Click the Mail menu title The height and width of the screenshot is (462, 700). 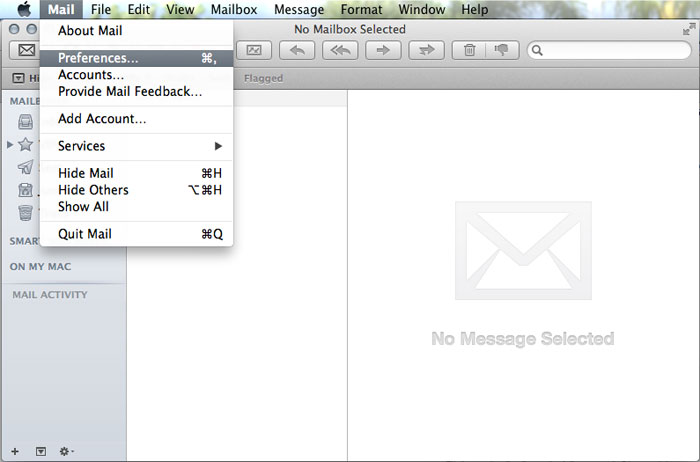point(61,9)
